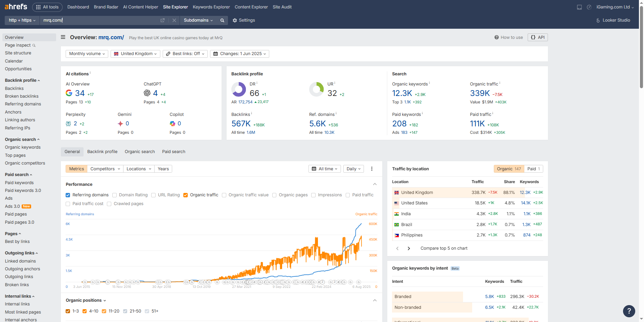Switch to the Backlink profile tab
The width and height of the screenshot is (644, 322).
(x=102, y=152)
